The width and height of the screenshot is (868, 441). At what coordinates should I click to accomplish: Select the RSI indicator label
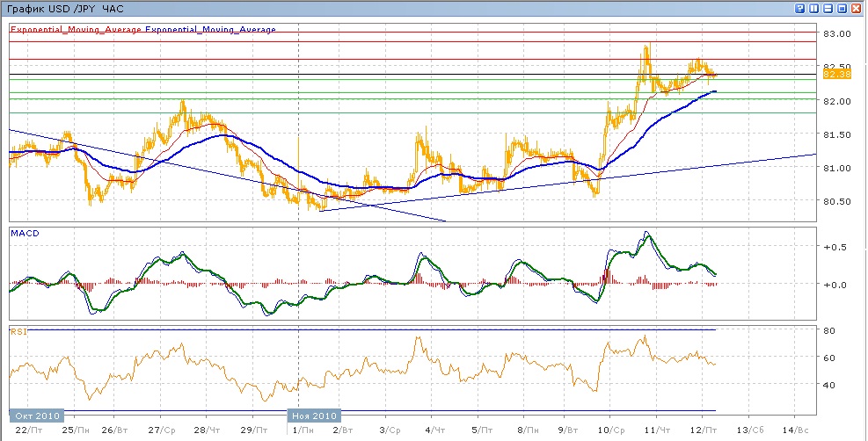(x=17, y=331)
